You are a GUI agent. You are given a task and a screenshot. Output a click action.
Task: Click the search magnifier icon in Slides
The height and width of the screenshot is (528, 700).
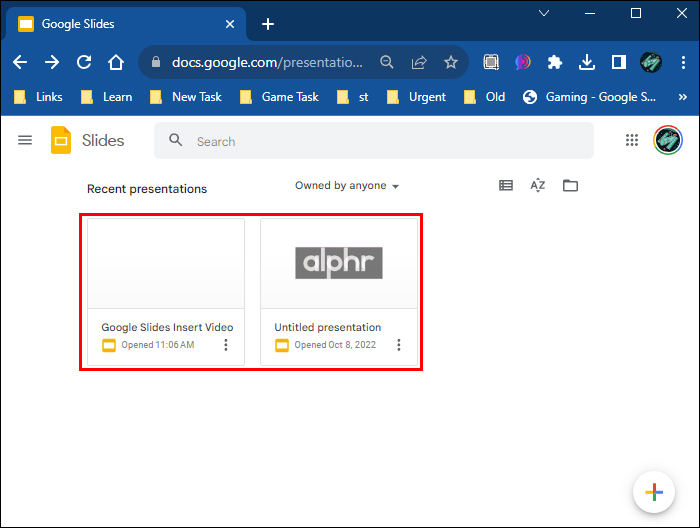point(175,140)
